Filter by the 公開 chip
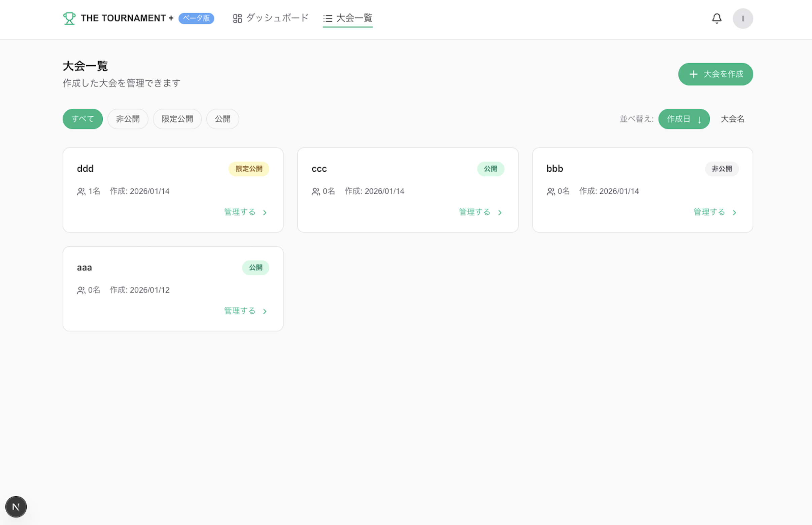 pos(222,119)
